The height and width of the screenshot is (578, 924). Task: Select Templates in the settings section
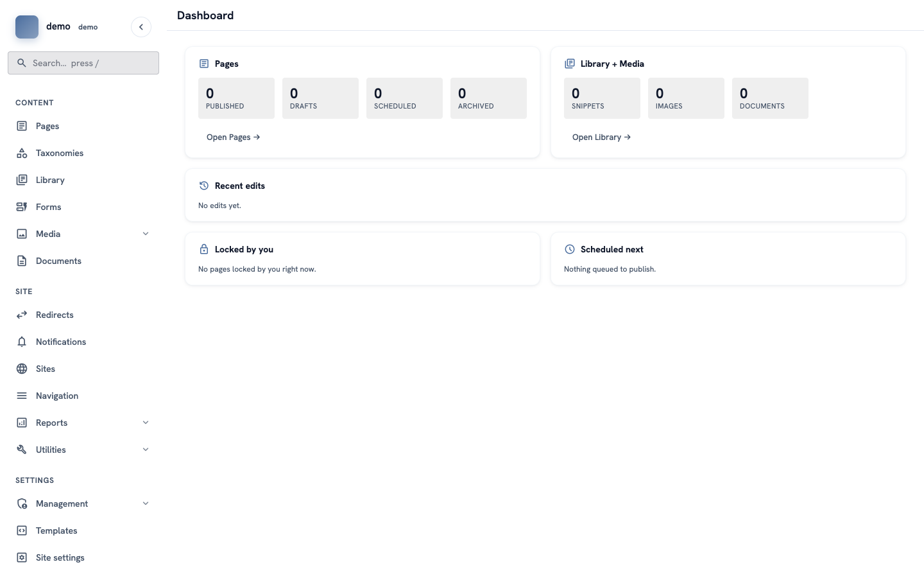[x=83, y=530]
